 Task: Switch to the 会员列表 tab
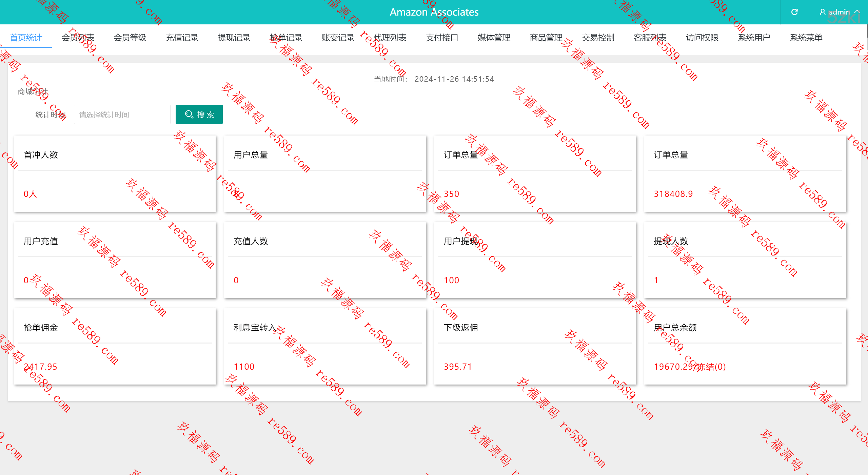point(78,38)
